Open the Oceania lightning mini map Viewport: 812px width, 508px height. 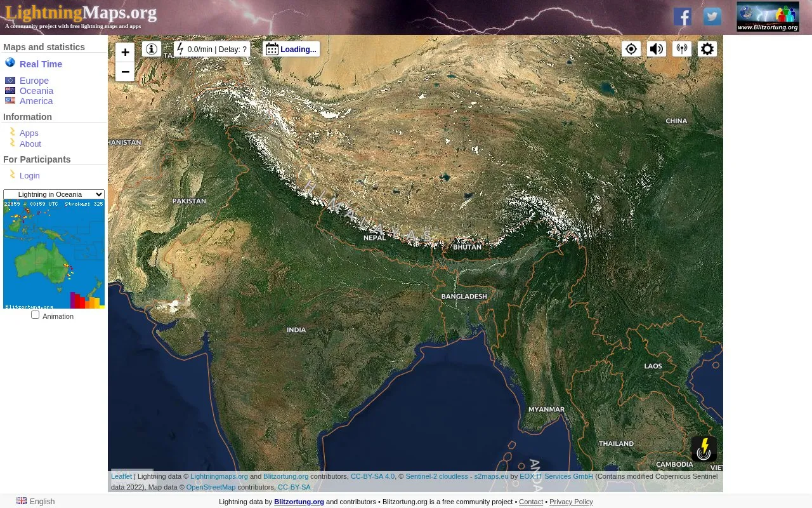pyautogui.click(x=54, y=255)
